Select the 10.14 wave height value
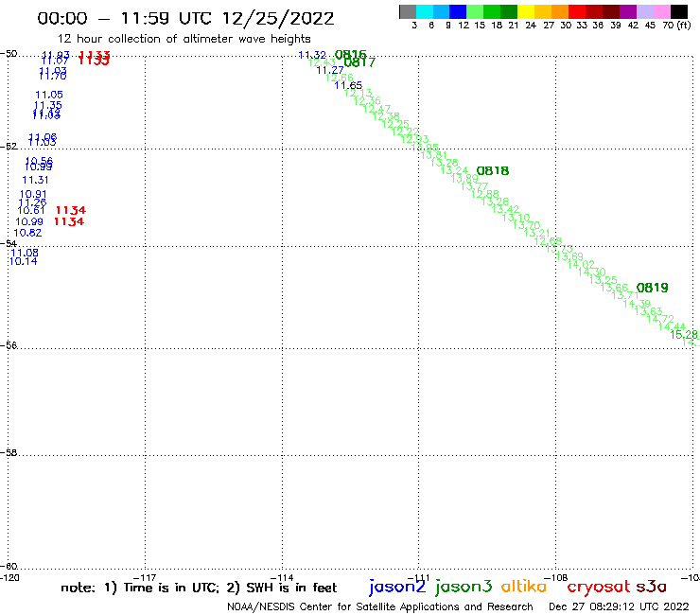 pos(24,261)
